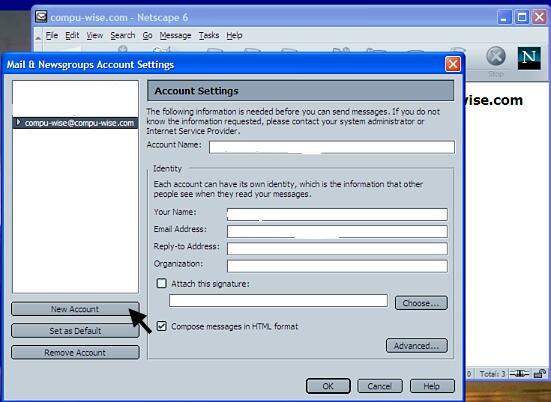The image size is (551, 402).
Task: Expand the compu-wise@compu-wise.com account tree
Action: tap(19, 122)
